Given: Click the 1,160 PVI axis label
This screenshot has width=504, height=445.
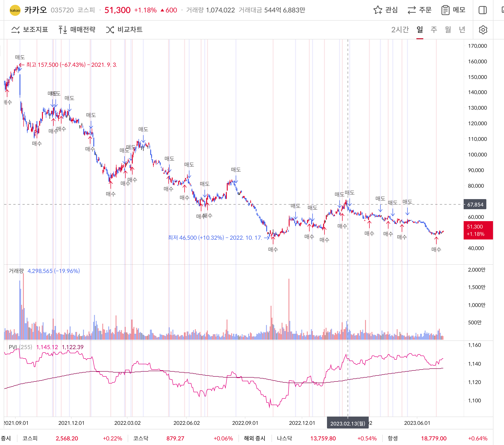Looking at the screenshot, I should tap(474, 345).
